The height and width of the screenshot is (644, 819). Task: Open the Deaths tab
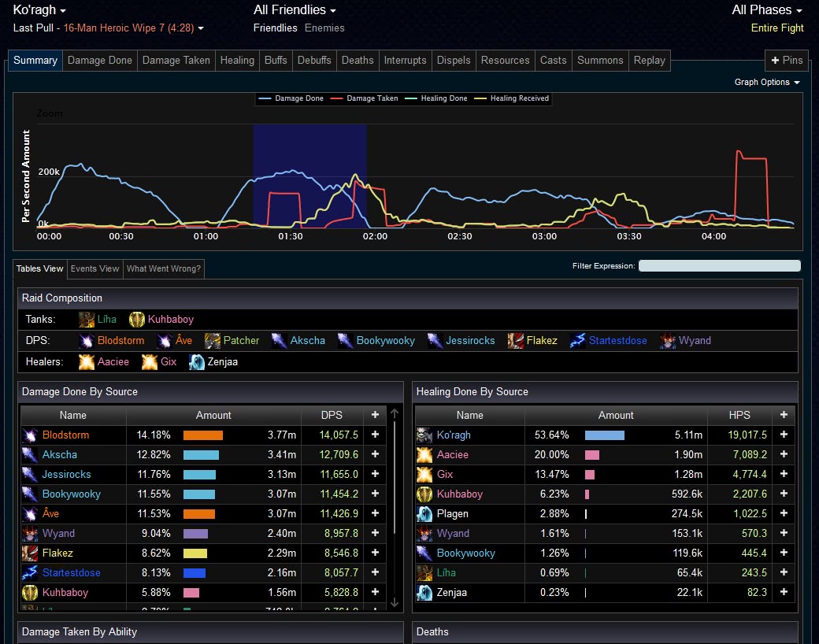[358, 61]
